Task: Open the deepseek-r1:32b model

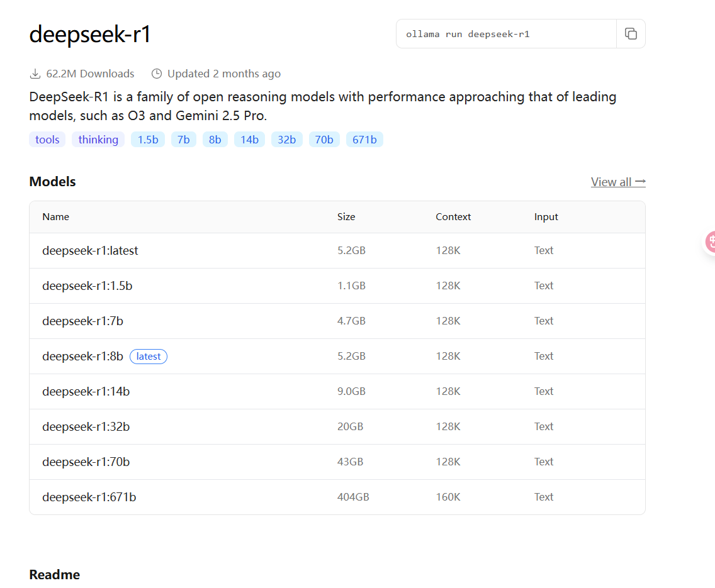Action: [x=86, y=427]
